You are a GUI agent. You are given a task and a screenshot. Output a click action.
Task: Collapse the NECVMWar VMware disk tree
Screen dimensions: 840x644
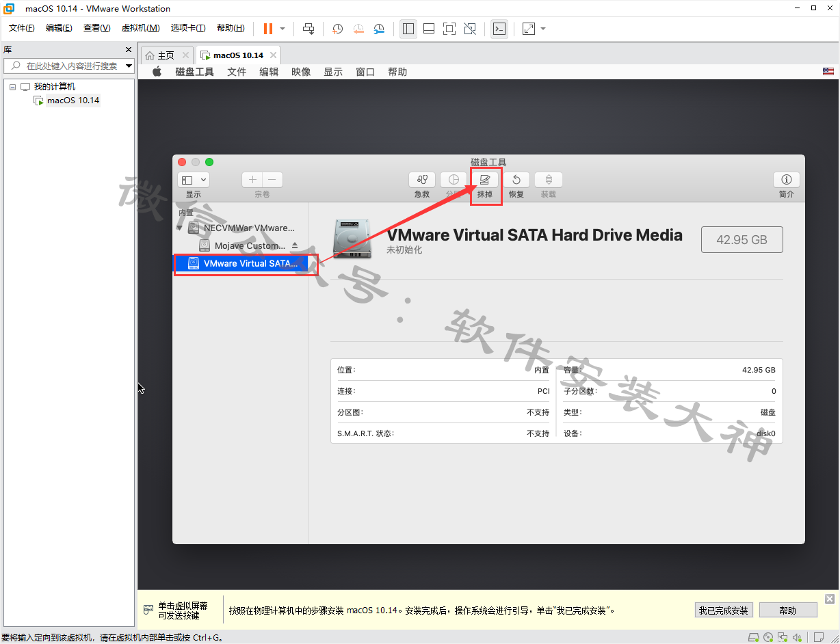click(180, 228)
